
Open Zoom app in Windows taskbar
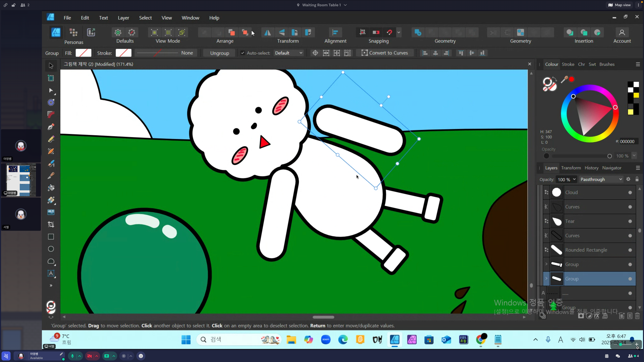pyautogui.click(x=326, y=340)
